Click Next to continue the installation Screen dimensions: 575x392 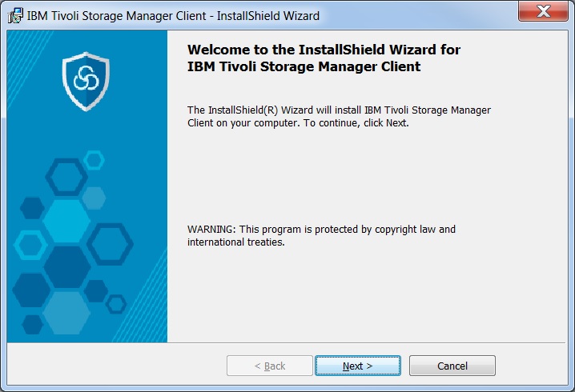[x=357, y=366]
